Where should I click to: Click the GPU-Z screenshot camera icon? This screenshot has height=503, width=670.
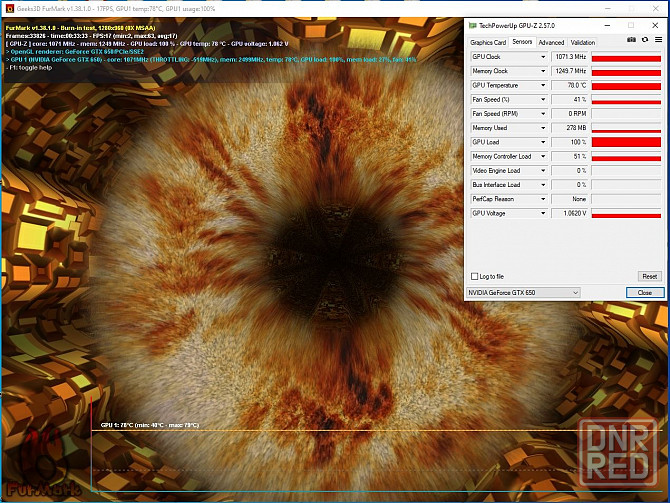point(630,41)
